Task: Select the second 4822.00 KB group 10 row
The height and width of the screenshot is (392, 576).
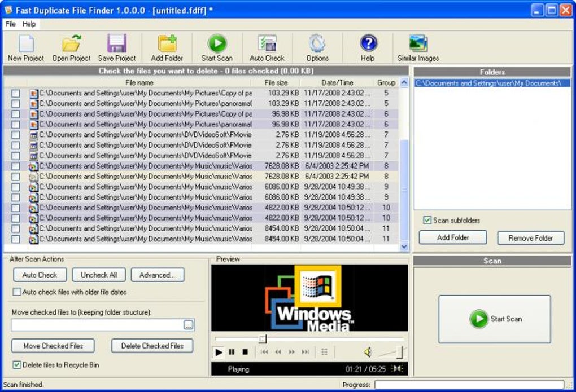Action: 201,218
